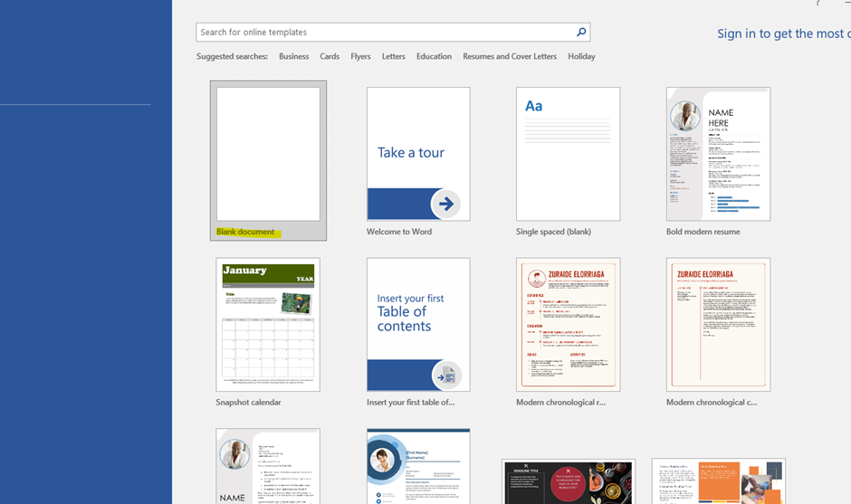Image resolution: width=851 pixels, height=504 pixels.
Task: Click inside Search for online templates field
Action: click(385, 33)
